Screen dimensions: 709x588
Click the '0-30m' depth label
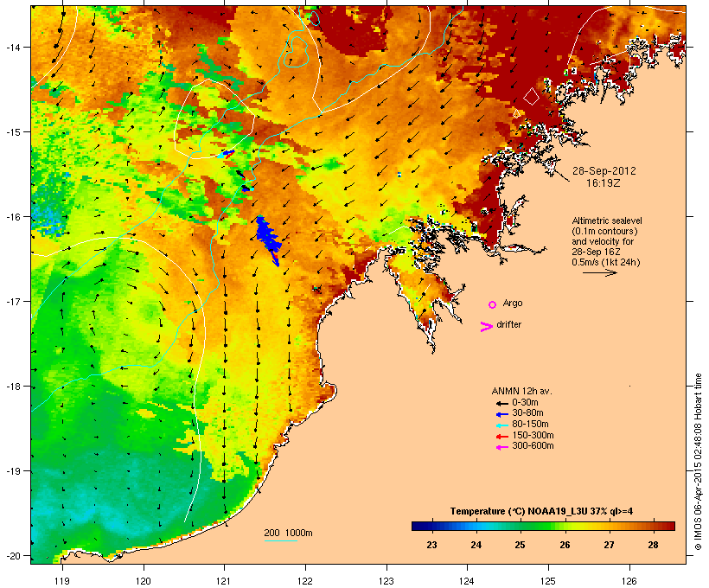pyautogui.click(x=525, y=403)
